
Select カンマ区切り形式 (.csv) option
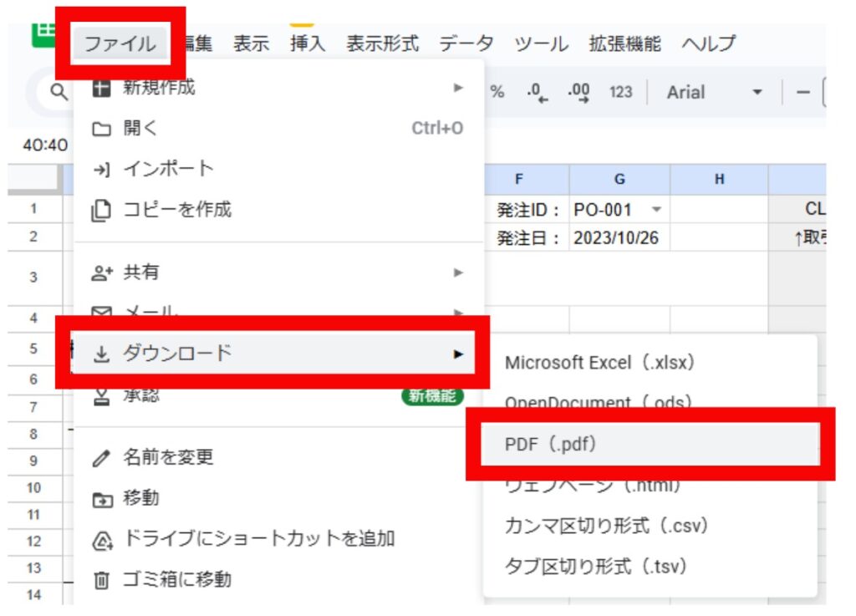tap(606, 526)
